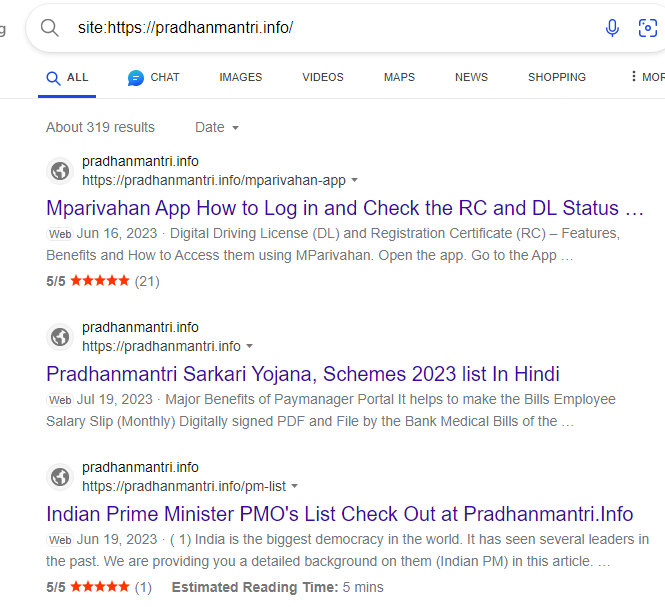Open the Shopping tab
The width and height of the screenshot is (665, 607).
[556, 77]
